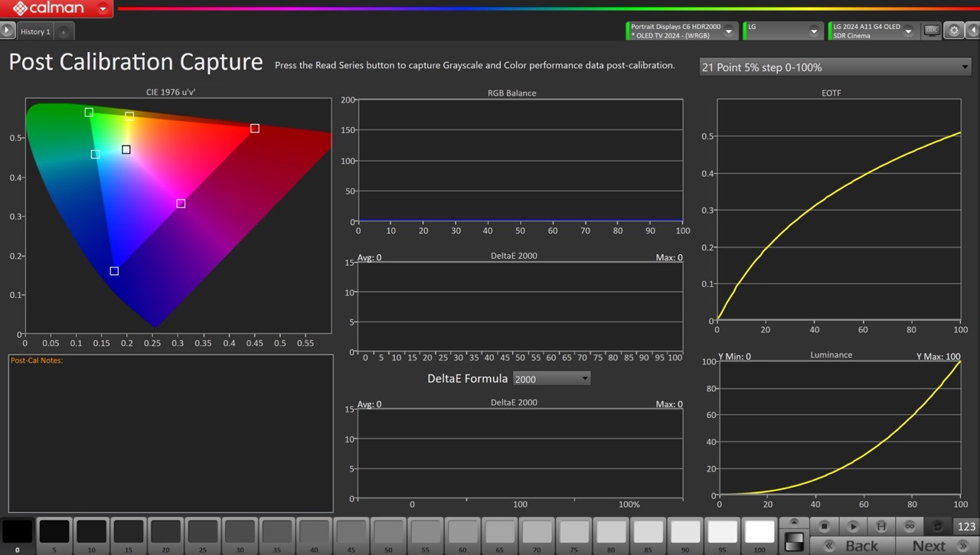Click the green primary target on CIE chart
980x555 pixels.
[x=89, y=113]
